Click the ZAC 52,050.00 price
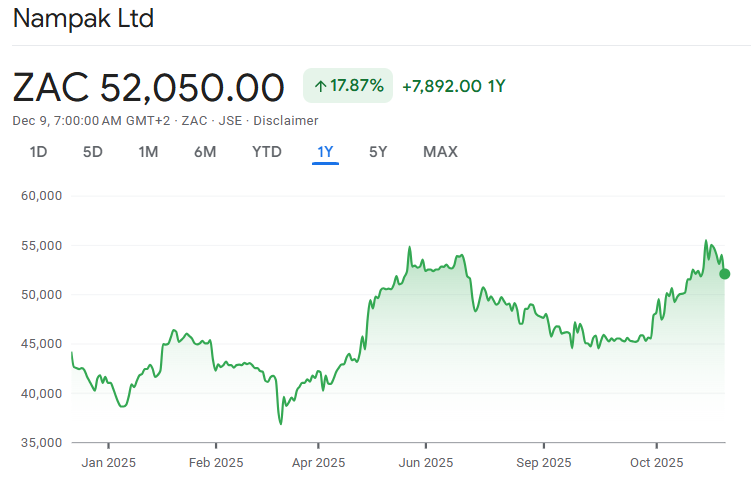 click(x=149, y=88)
